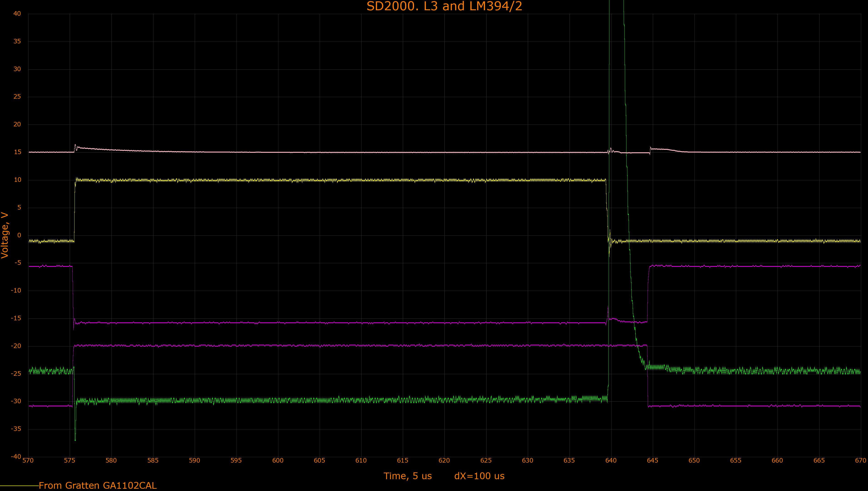The image size is (868, 491).
Task: Click the 570 tick label on time axis
Action: pyautogui.click(x=28, y=461)
